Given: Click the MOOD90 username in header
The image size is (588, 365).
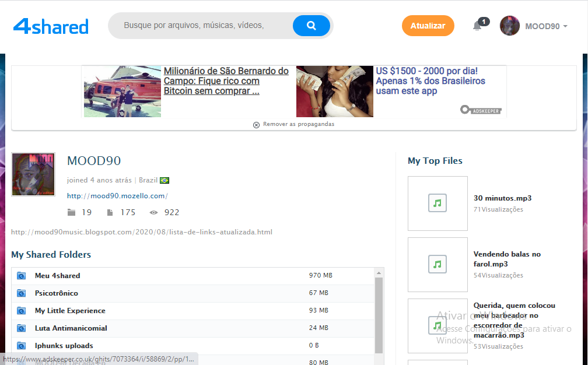Looking at the screenshot, I should pyautogui.click(x=542, y=26).
